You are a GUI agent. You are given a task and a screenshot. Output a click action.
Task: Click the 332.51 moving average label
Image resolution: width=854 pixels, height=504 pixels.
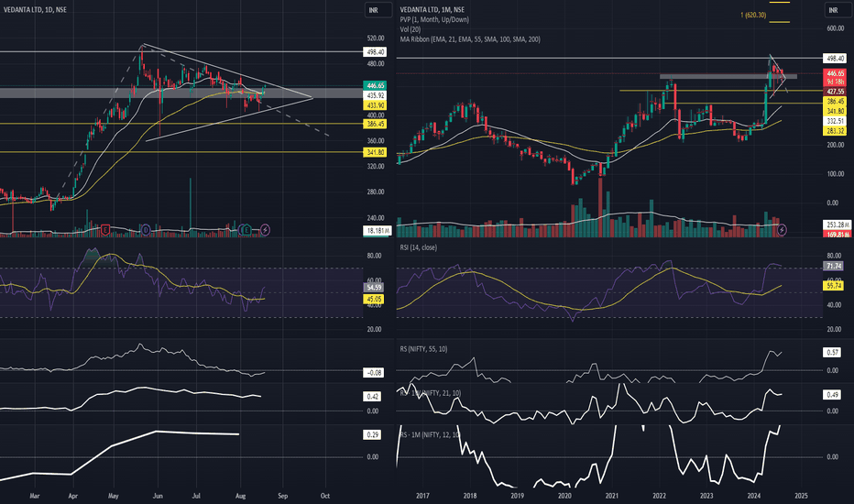pyautogui.click(x=836, y=121)
